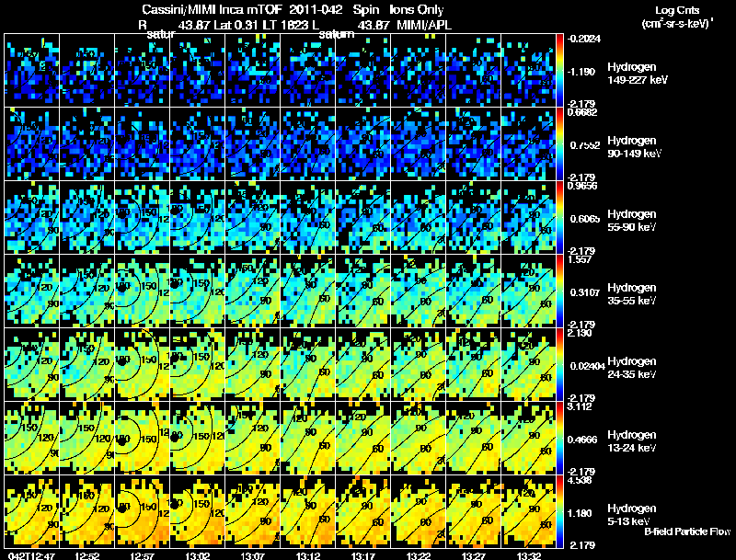Click the Hydrogen 24-35 keV color bar
The image size is (736, 560).
(x=559, y=364)
